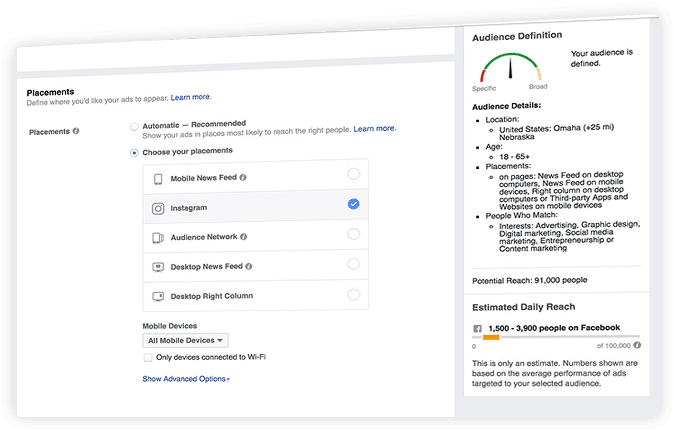Image resolution: width=674 pixels, height=431 pixels.
Task: Open Learn more link under Placements heading
Action: pos(191,97)
